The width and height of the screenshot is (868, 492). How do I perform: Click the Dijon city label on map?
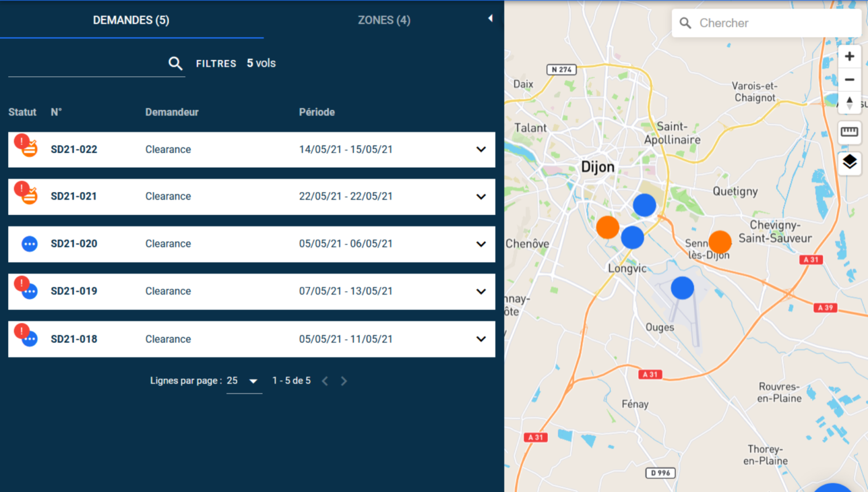(x=598, y=167)
